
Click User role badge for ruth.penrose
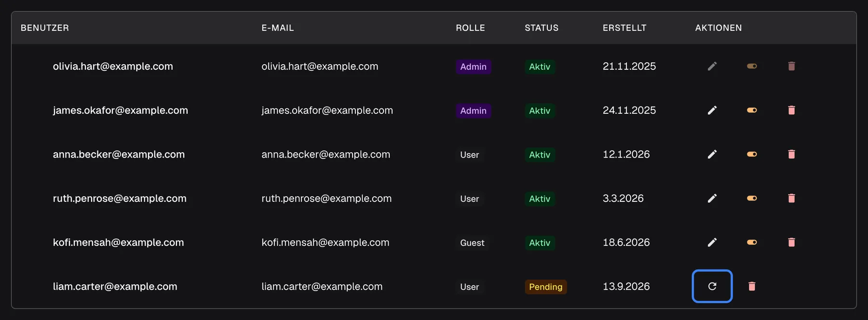tap(470, 199)
